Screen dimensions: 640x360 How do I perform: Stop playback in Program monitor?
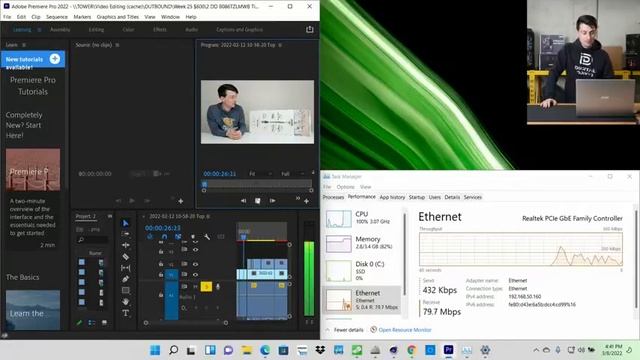click(x=258, y=201)
